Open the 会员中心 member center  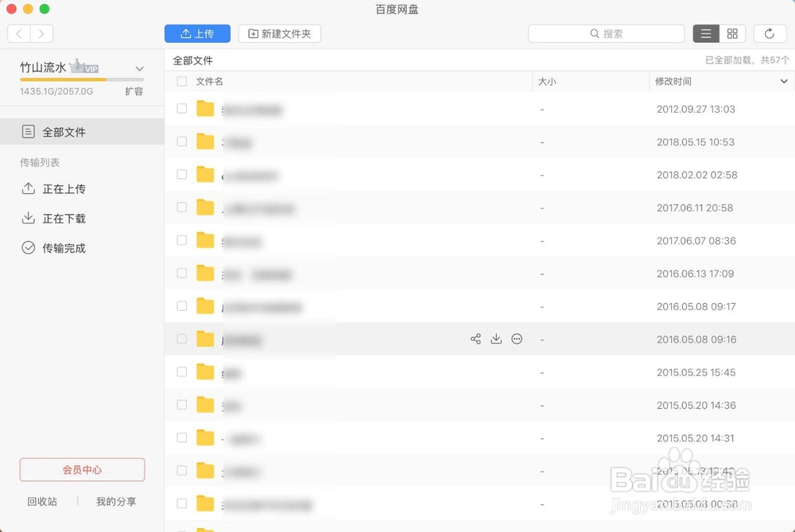82,470
